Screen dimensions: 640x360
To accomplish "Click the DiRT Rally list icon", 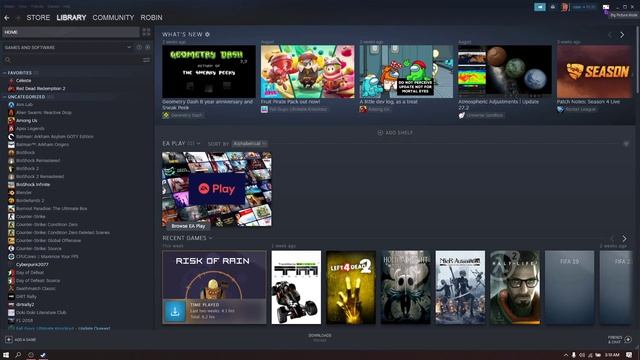I will [x=11, y=296].
